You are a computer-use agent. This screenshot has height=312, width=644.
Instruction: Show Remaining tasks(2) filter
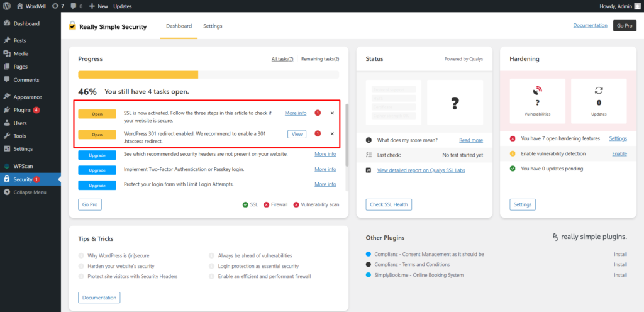coord(320,59)
